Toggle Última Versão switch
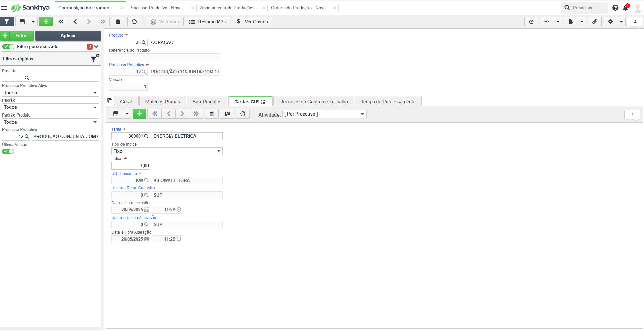 coord(8,151)
